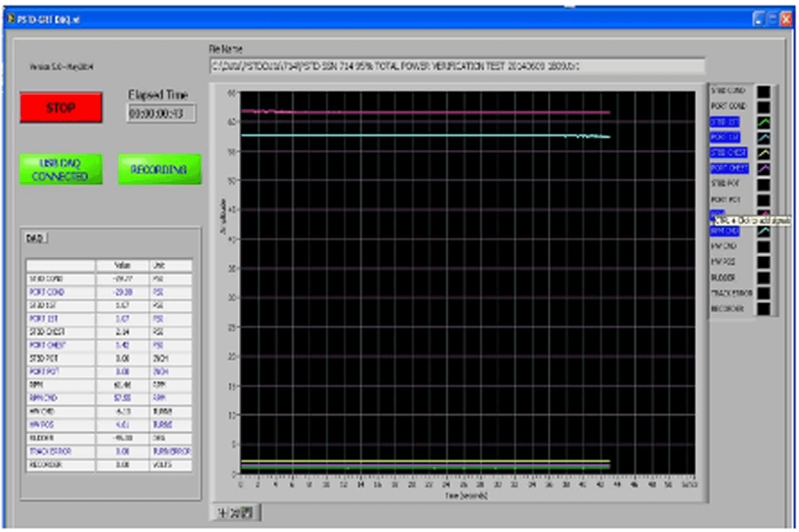Switch to the DAQ tab
Image resolution: width=799 pixels, height=532 pixels.
click(35, 238)
